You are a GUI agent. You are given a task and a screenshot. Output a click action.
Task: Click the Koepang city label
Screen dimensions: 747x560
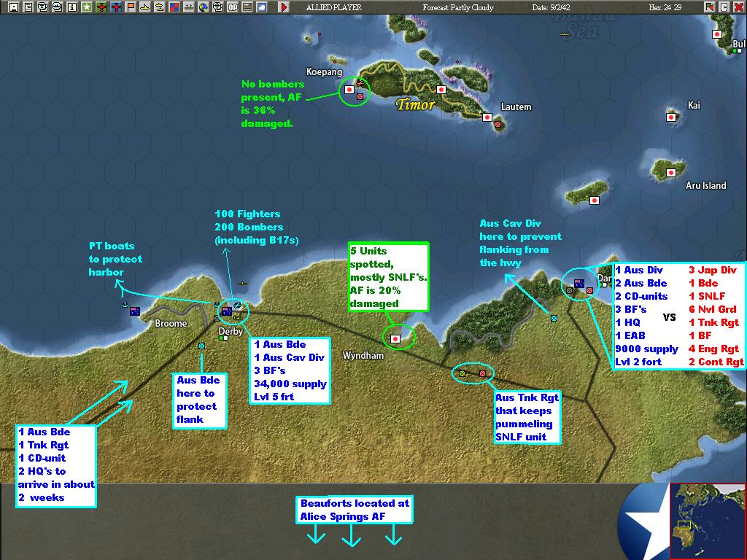click(x=324, y=72)
